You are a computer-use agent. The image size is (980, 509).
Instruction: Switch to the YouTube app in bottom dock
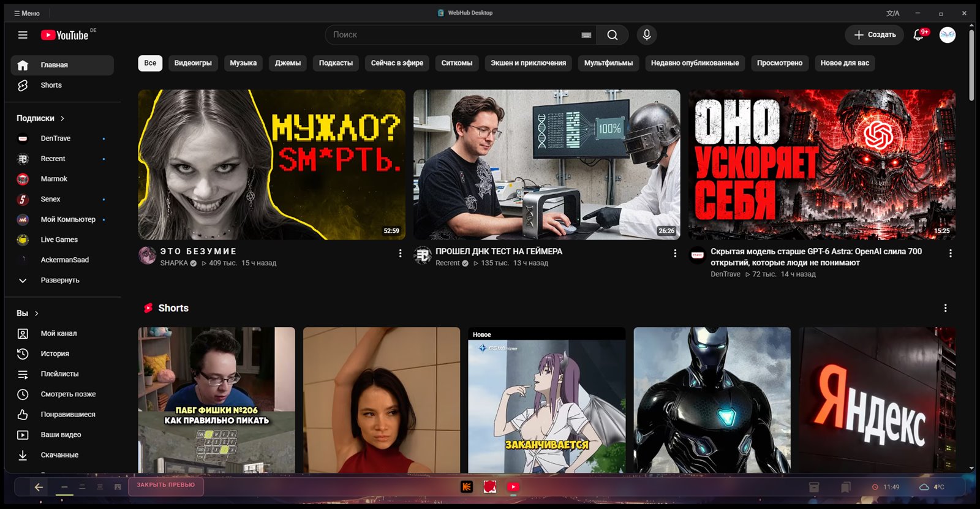pyautogui.click(x=513, y=487)
